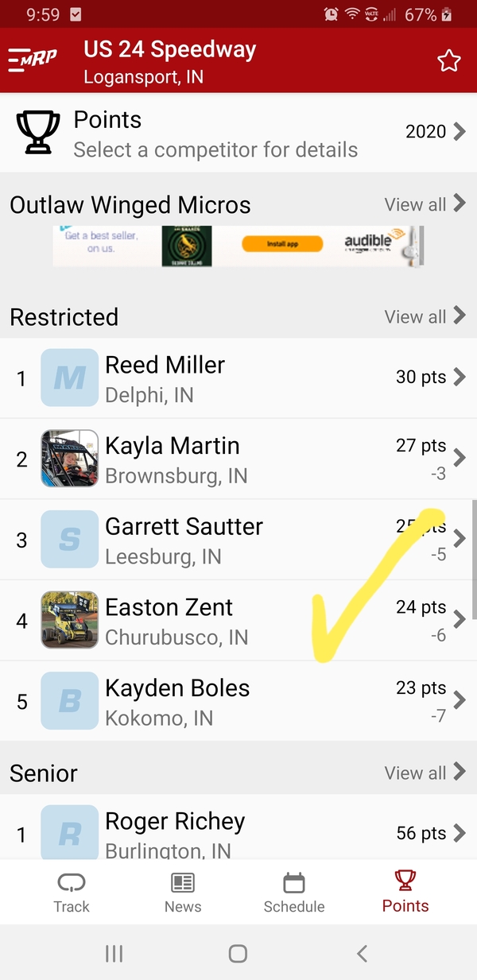
Task: Tap Garrett Sautter's blue S avatar
Action: pyautogui.click(x=69, y=540)
